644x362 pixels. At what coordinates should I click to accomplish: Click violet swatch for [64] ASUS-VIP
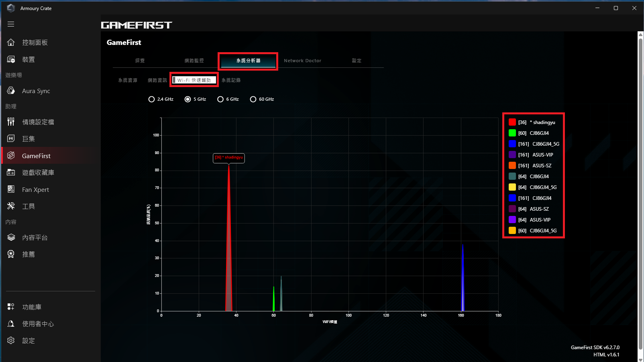point(512,220)
